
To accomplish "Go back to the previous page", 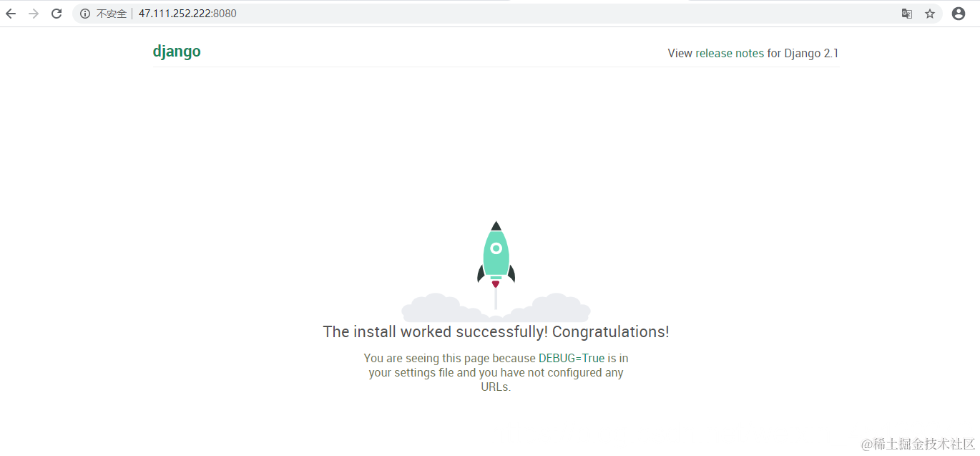I will click(x=11, y=14).
